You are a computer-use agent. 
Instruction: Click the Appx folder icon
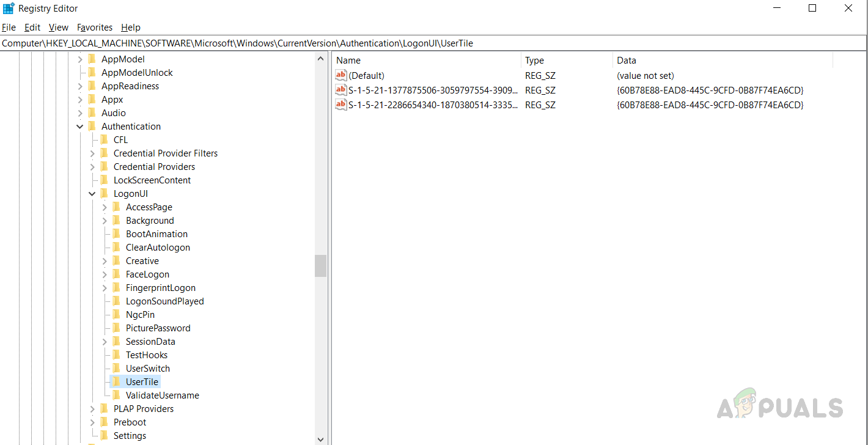pyautogui.click(x=92, y=100)
